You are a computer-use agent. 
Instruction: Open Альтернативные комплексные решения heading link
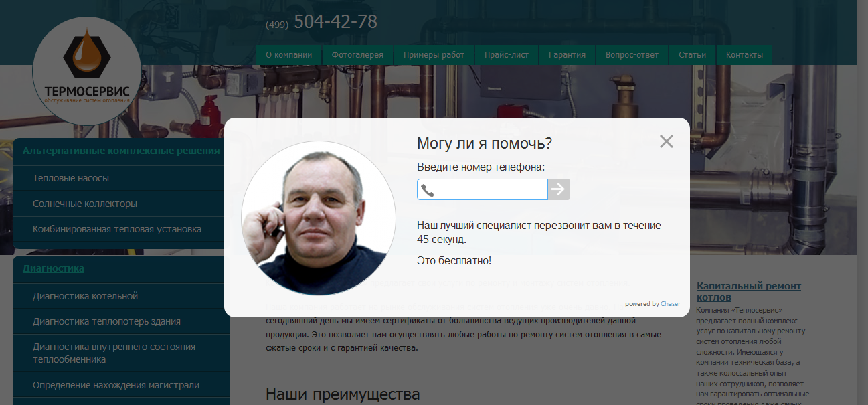tap(121, 151)
